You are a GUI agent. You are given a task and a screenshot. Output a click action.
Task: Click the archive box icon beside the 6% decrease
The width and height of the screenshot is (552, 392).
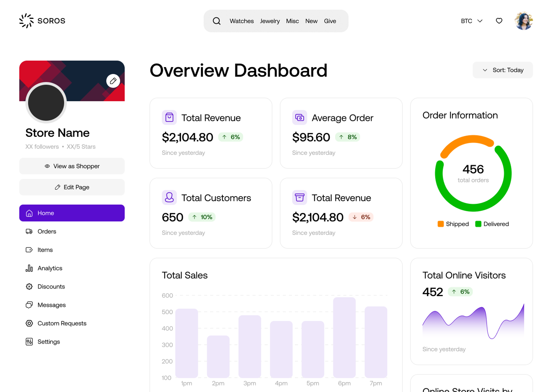click(x=299, y=198)
